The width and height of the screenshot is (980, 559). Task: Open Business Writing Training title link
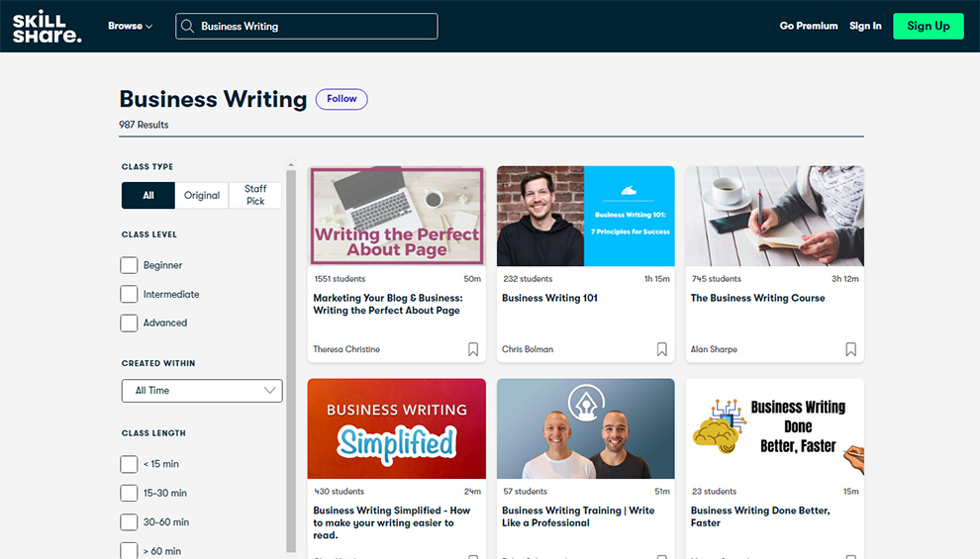578,516
